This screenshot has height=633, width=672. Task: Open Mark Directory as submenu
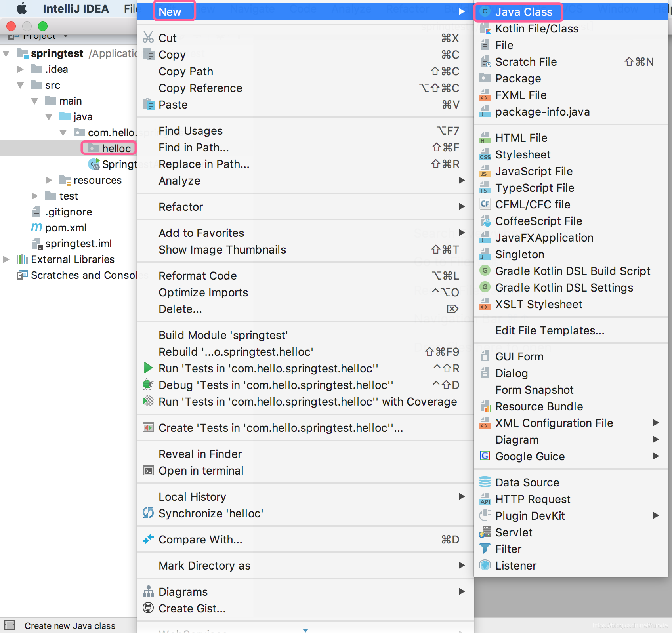coord(305,565)
